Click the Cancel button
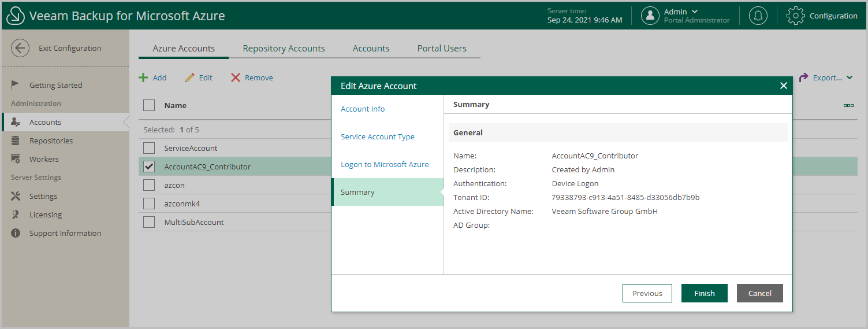 coord(760,293)
